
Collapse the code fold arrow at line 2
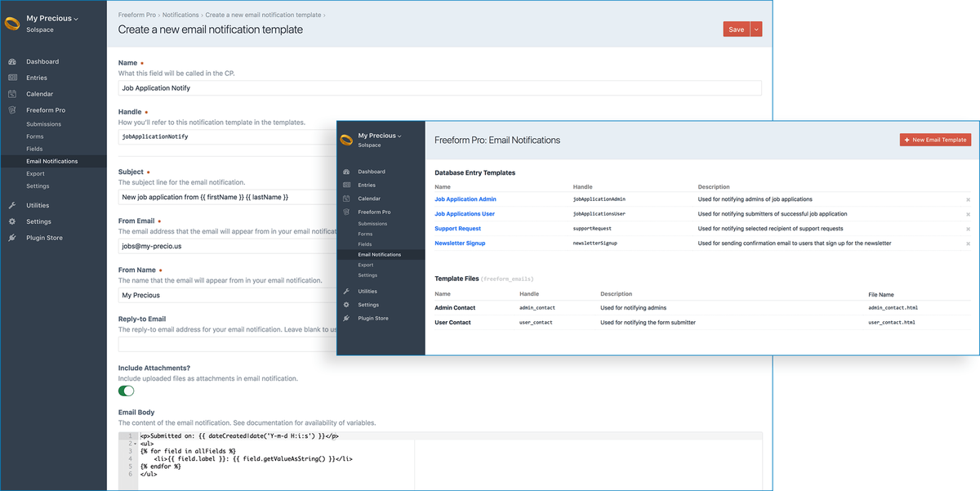[136, 444]
